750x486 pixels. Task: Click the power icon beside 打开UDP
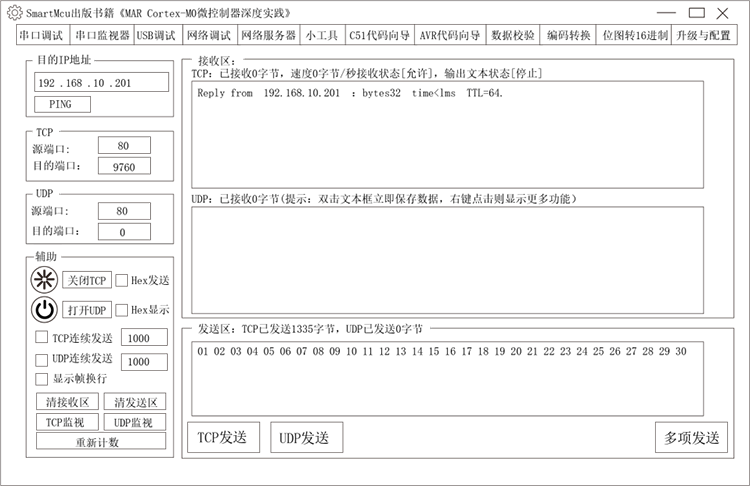pos(45,310)
